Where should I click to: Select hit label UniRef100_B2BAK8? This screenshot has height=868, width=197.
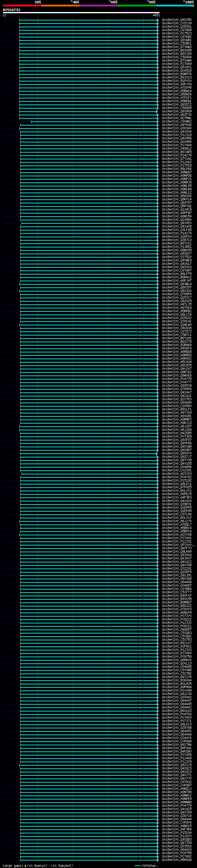(x=176, y=345)
